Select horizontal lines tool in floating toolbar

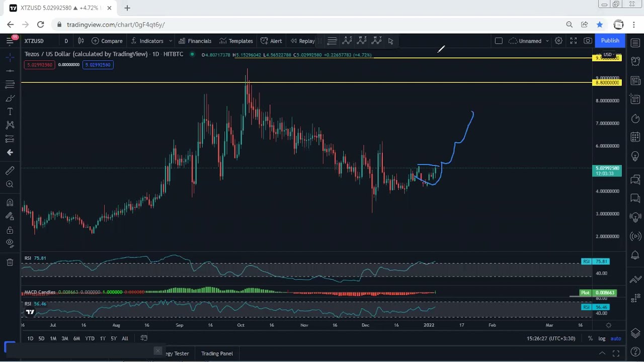(332, 41)
